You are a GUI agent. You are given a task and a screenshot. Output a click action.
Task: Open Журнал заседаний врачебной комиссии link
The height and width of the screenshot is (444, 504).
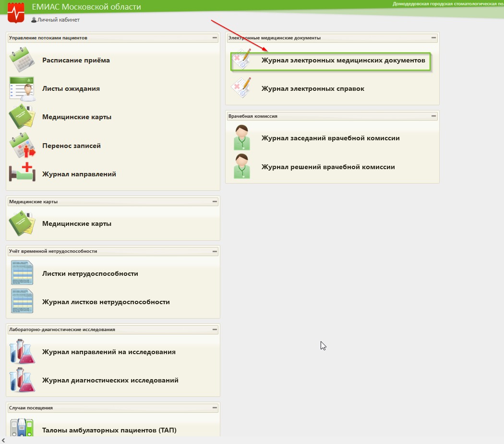(x=330, y=138)
